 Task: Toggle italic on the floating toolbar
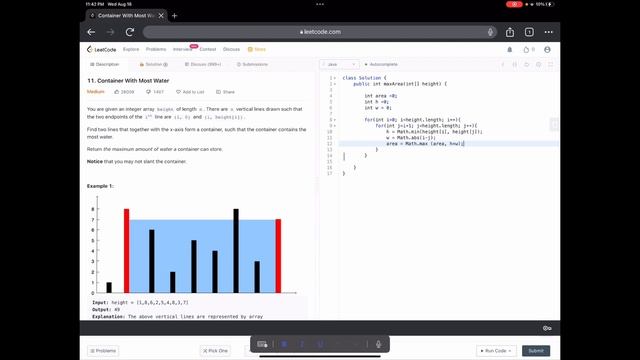point(302,344)
